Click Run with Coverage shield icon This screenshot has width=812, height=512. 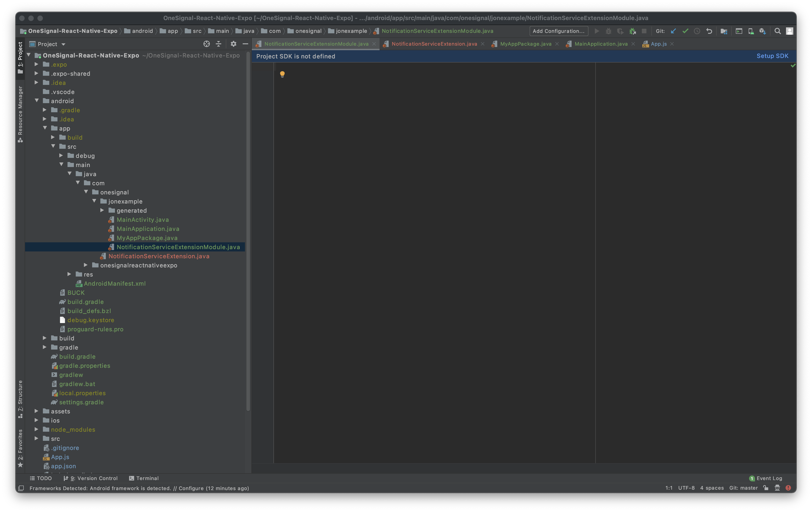[620, 31]
